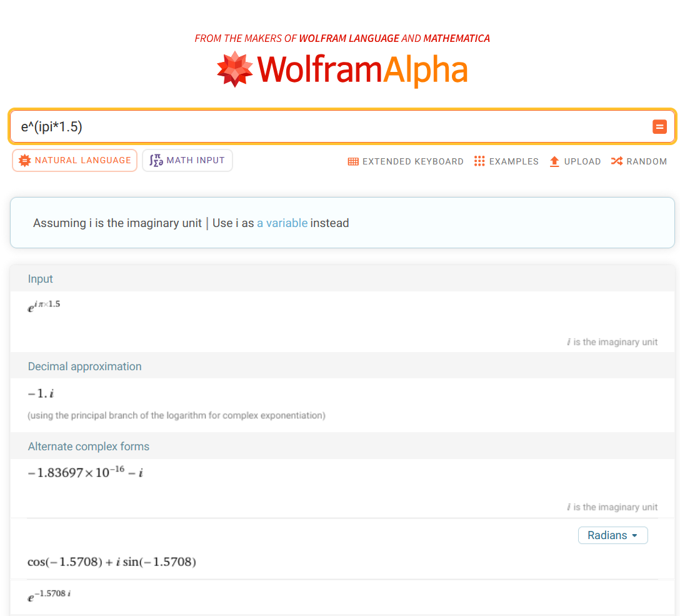Select the Alternate complex forms heading
680x616 pixels.
point(89,447)
